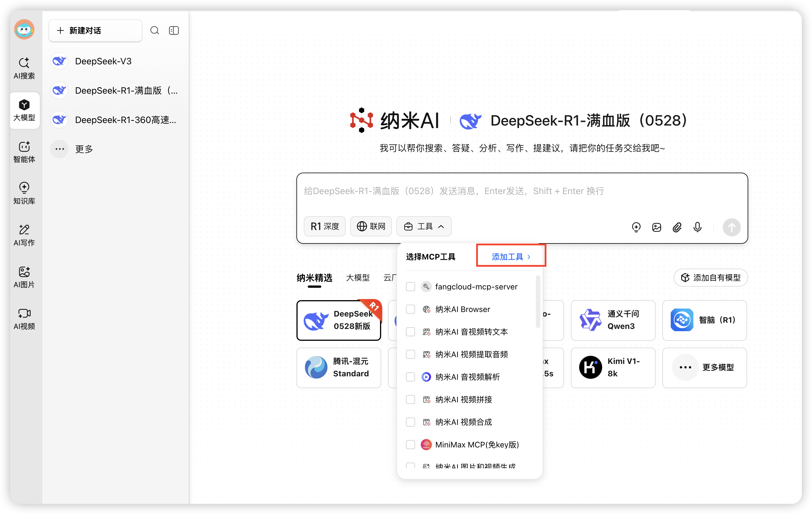Click the message input field

[x=522, y=191]
